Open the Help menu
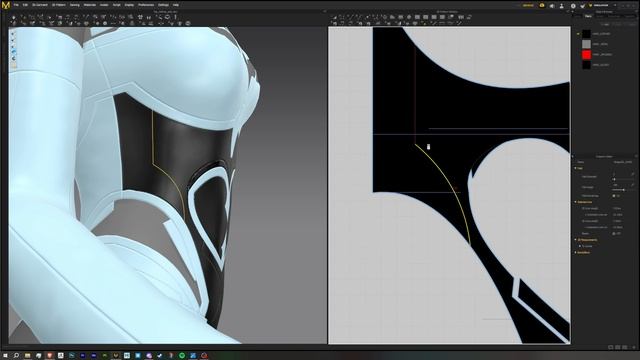The width and height of the screenshot is (640, 360). [x=176, y=5]
